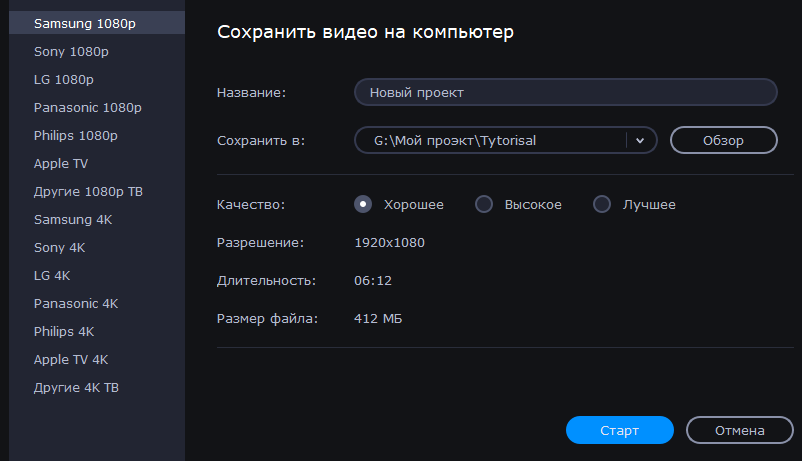
Task: Choose the Лучшее quality radio button
Action: pos(602,204)
